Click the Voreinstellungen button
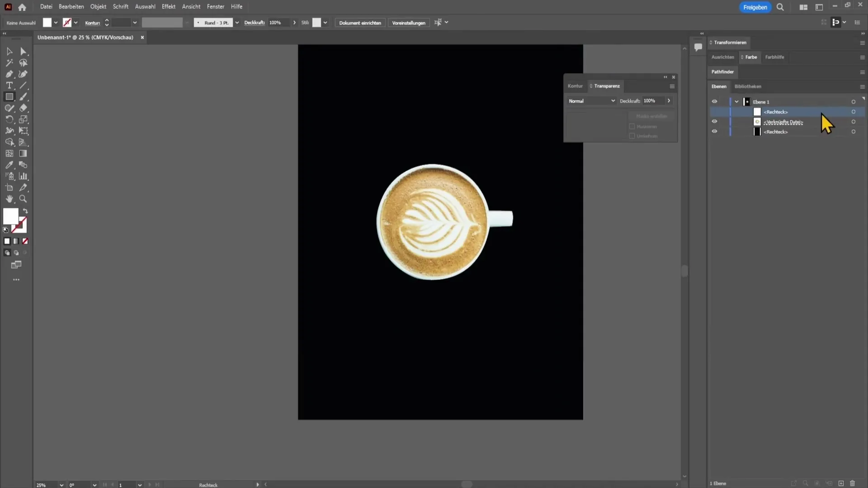 (409, 23)
